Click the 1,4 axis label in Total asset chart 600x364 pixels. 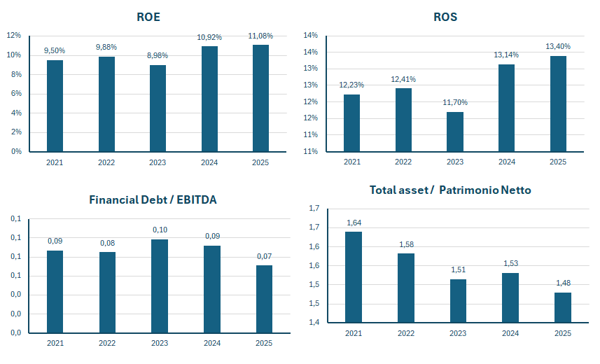[x=314, y=322]
